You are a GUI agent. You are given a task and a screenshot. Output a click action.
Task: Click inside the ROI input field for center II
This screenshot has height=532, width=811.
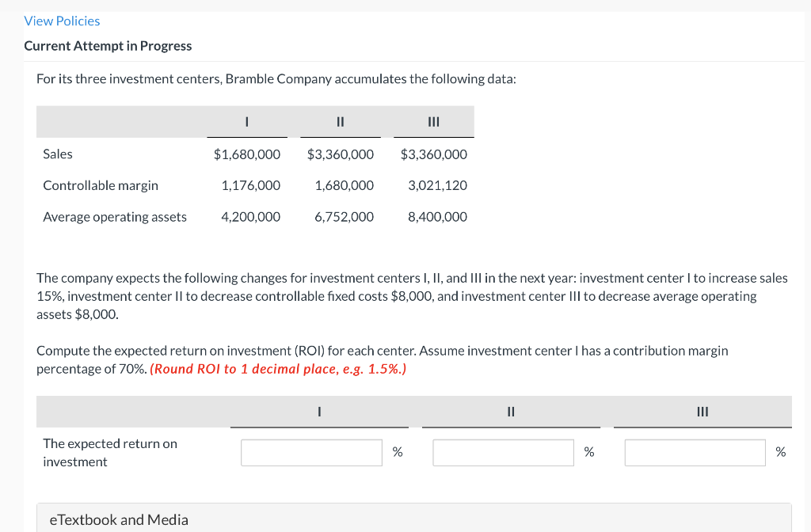pos(503,452)
